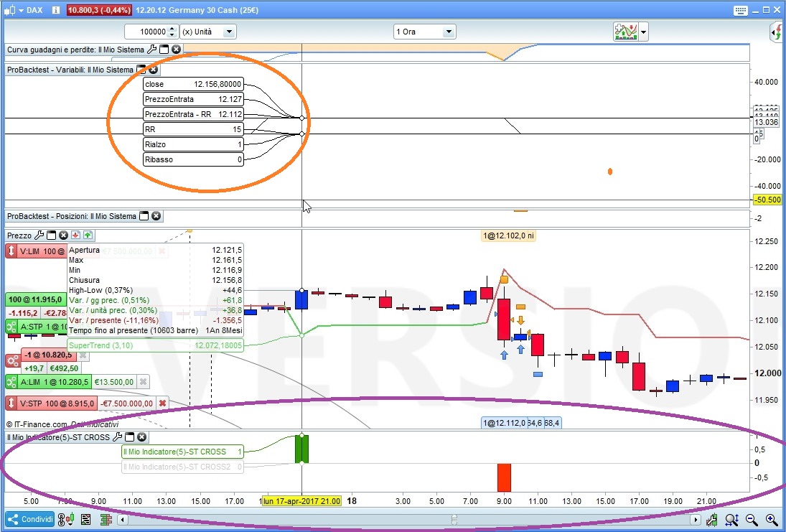Click the red down-arrow icon on Prezzo panel

[75, 235]
